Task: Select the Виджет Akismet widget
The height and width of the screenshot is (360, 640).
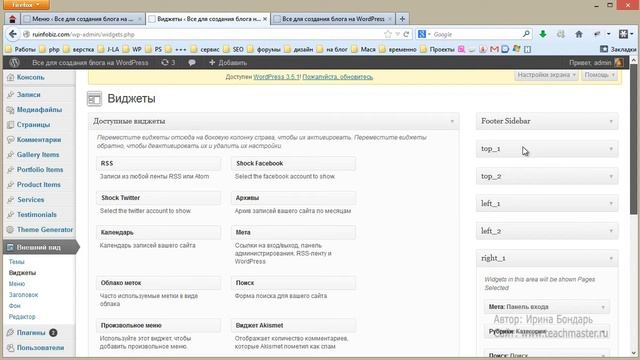Action: point(293,325)
